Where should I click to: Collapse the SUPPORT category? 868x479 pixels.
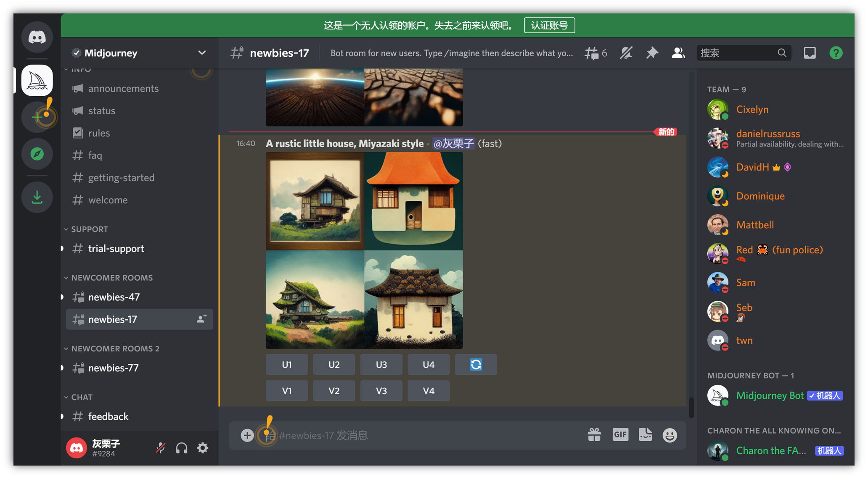pyautogui.click(x=89, y=229)
